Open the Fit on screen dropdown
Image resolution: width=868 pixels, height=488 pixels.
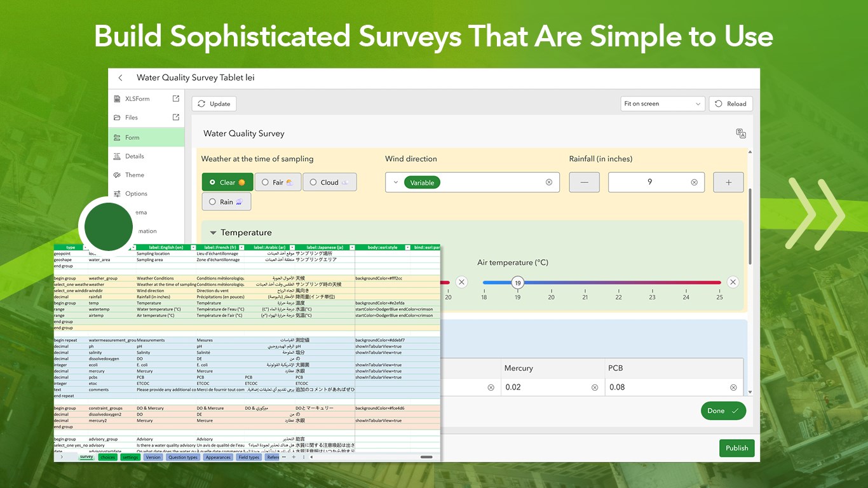[663, 104]
